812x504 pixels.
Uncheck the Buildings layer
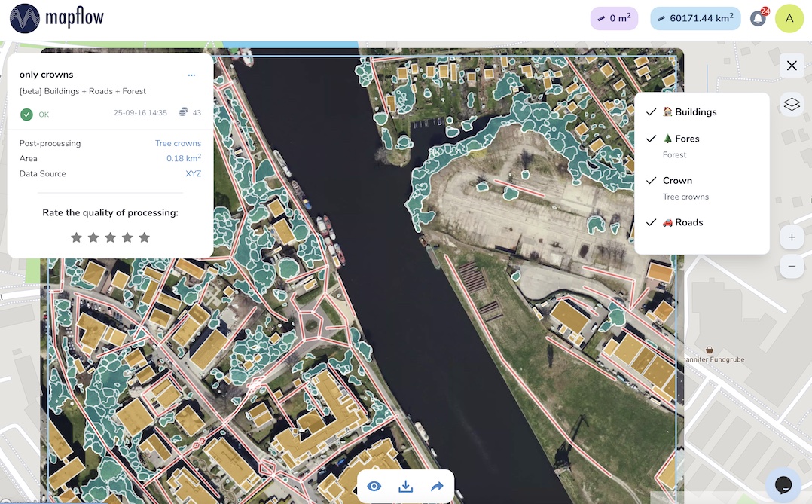652,112
